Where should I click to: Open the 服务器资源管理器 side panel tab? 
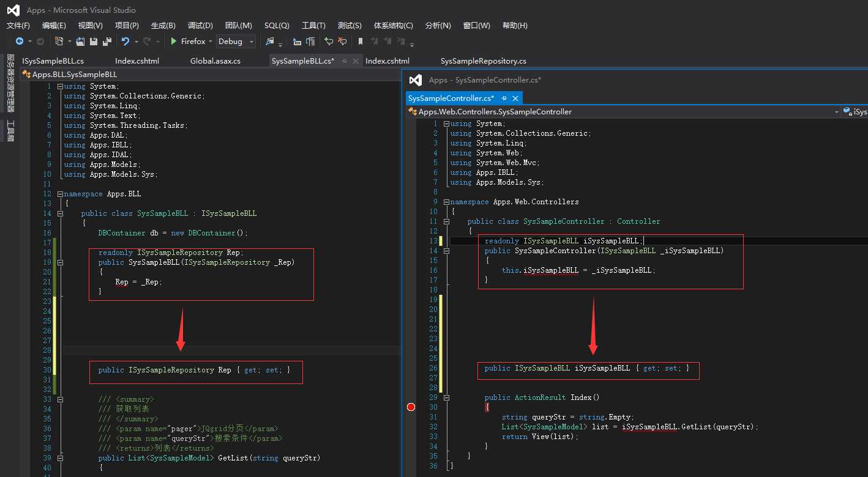click(x=10, y=83)
